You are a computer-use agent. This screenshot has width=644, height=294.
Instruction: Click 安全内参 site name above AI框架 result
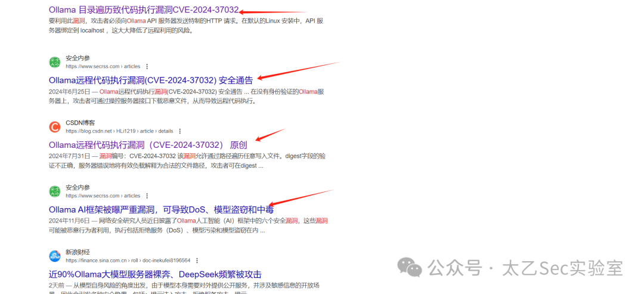tap(78, 188)
